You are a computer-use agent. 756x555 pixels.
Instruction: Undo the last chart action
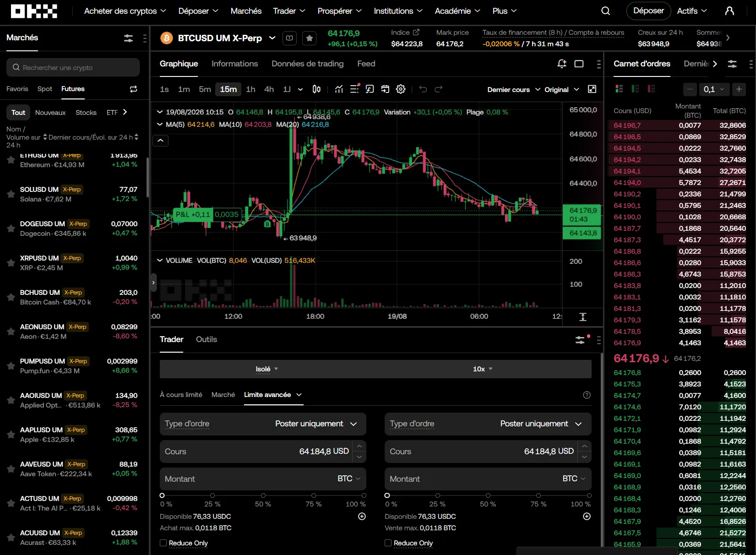tap(423, 89)
